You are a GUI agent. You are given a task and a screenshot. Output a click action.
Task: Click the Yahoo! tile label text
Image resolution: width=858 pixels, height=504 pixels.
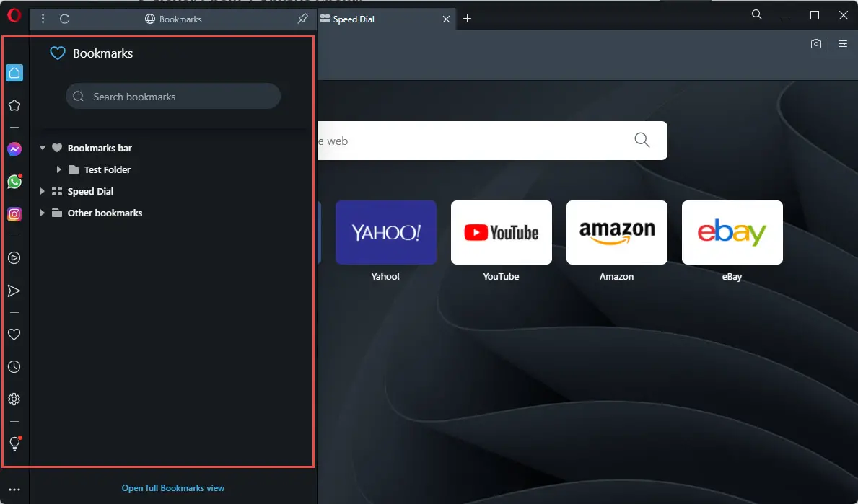(385, 276)
